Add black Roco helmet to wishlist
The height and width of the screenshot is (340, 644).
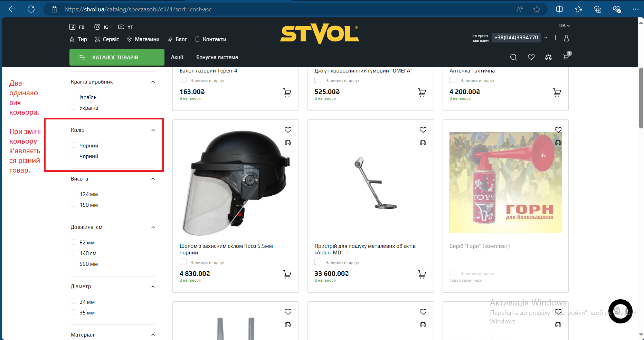288,130
